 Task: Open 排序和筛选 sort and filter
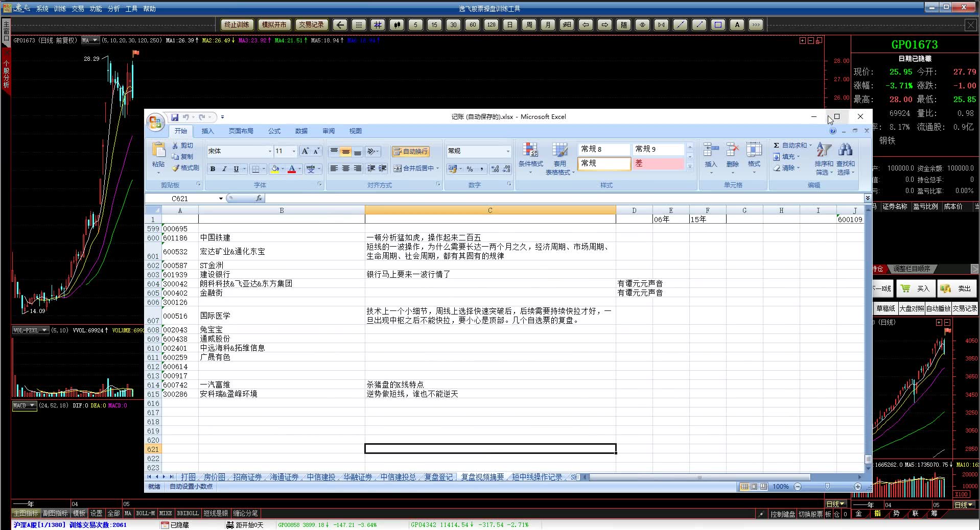[x=824, y=159]
